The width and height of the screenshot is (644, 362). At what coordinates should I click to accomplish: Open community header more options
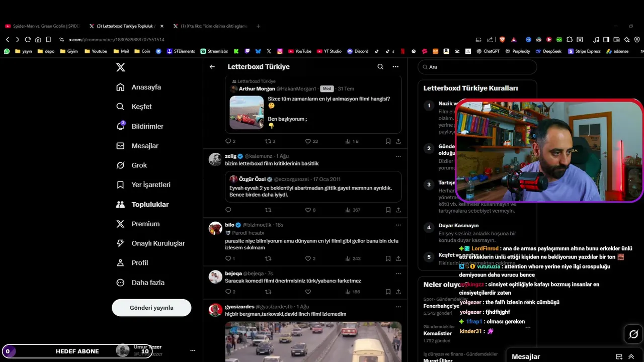pos(395,66)
